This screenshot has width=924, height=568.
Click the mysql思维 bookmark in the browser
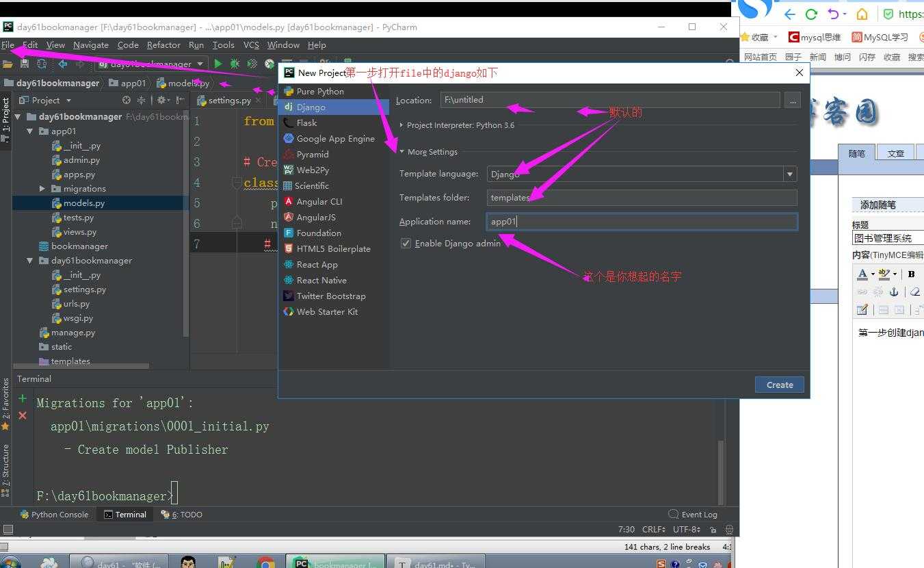point(815,37)
